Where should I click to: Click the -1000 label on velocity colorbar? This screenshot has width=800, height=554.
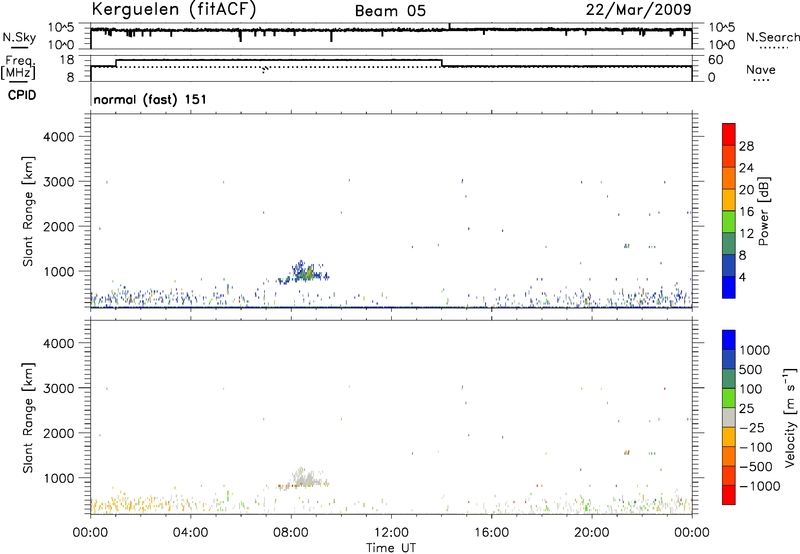click(760, 486)
